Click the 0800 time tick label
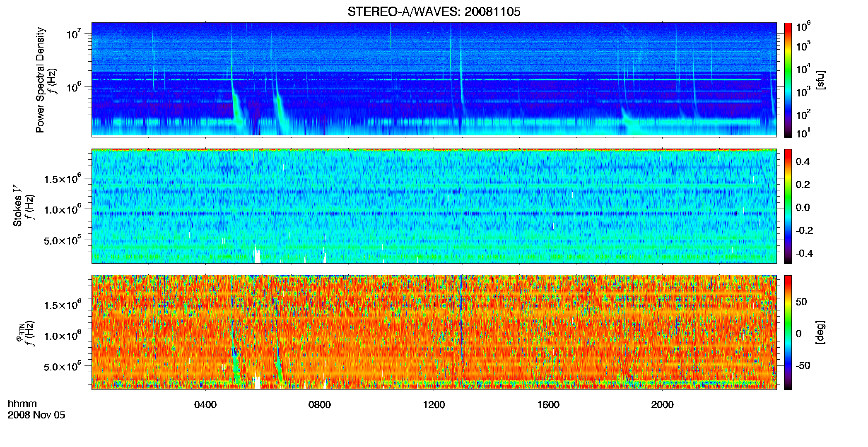Image resolution: width=868 pixels, height=447 pixels. 320,405
